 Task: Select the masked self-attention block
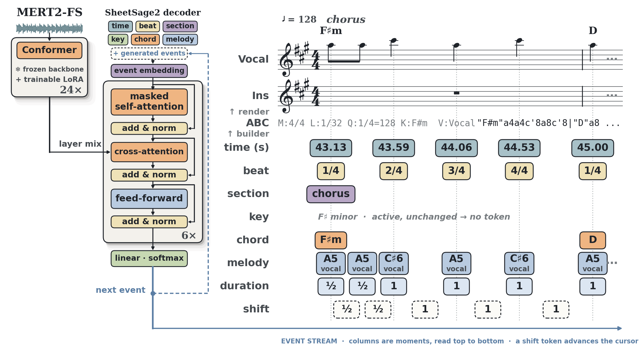point(149,101)
